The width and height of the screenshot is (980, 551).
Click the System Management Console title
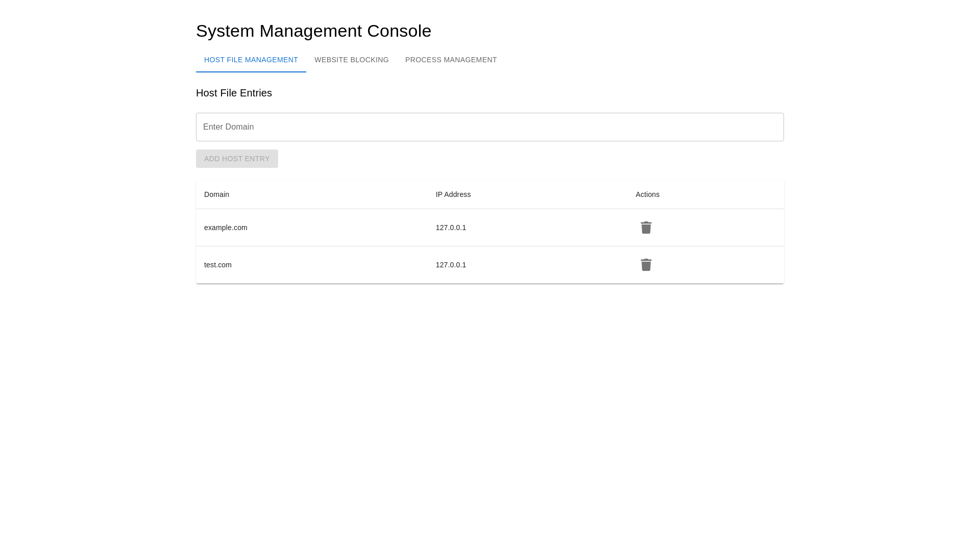(313, 31)
